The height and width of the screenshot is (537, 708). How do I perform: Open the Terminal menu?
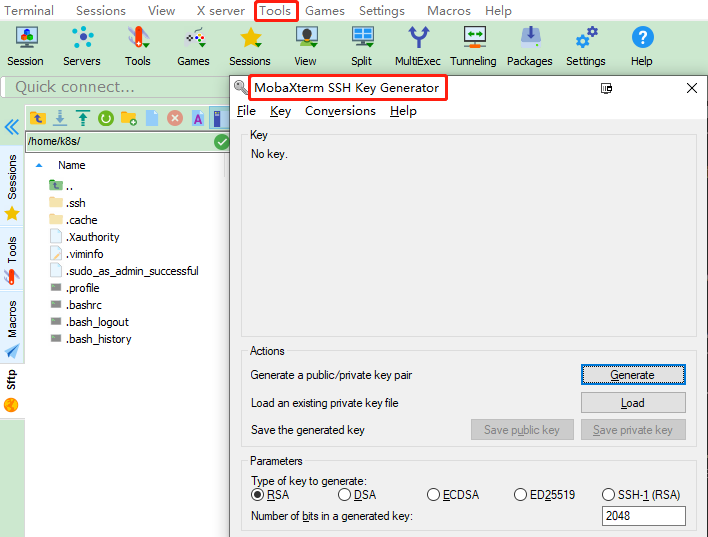[x=29, y=10]
